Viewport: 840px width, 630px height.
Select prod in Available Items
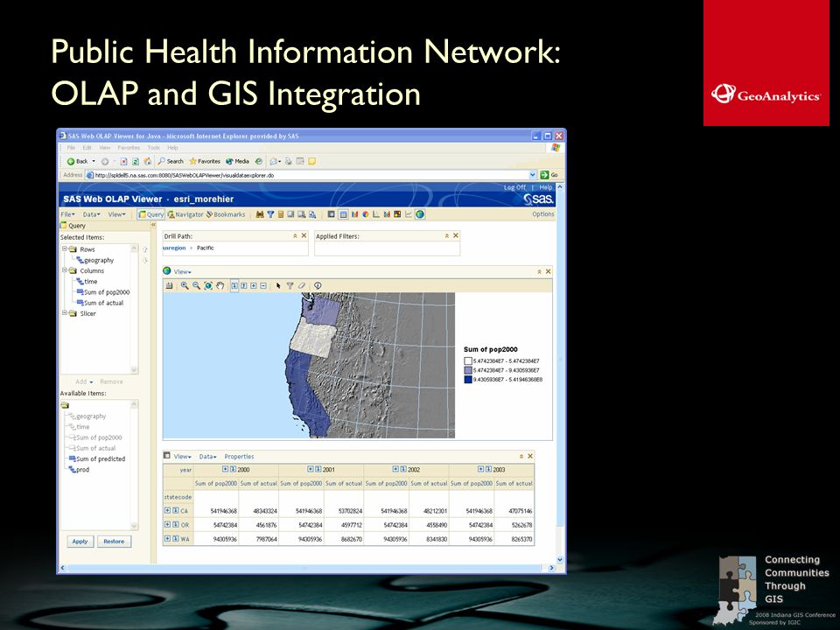[79, 470]
